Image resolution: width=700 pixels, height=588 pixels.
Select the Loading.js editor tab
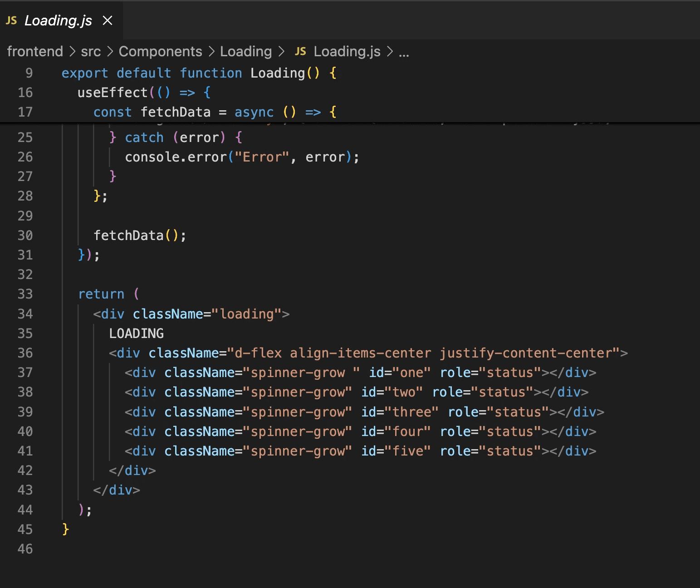tap(61, 20)
